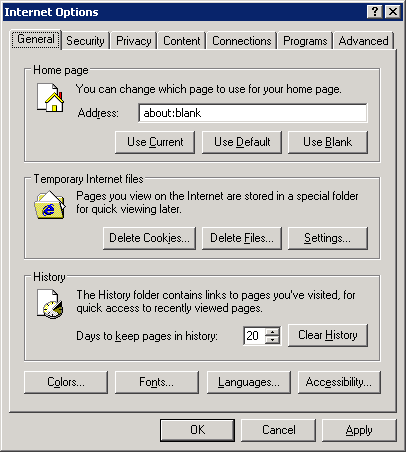Click the Home page house icon
This screenshot has height=452, width=406.
click(50, 97)
